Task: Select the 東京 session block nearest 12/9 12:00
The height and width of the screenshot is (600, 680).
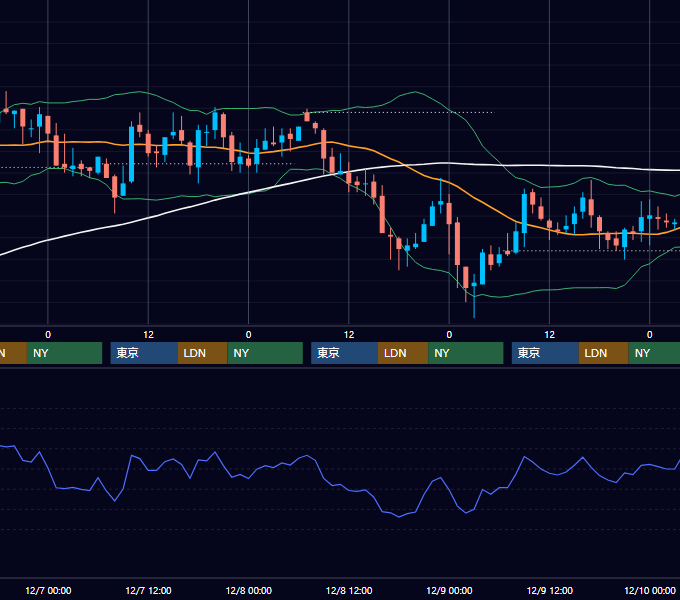Action: [545, 353]
